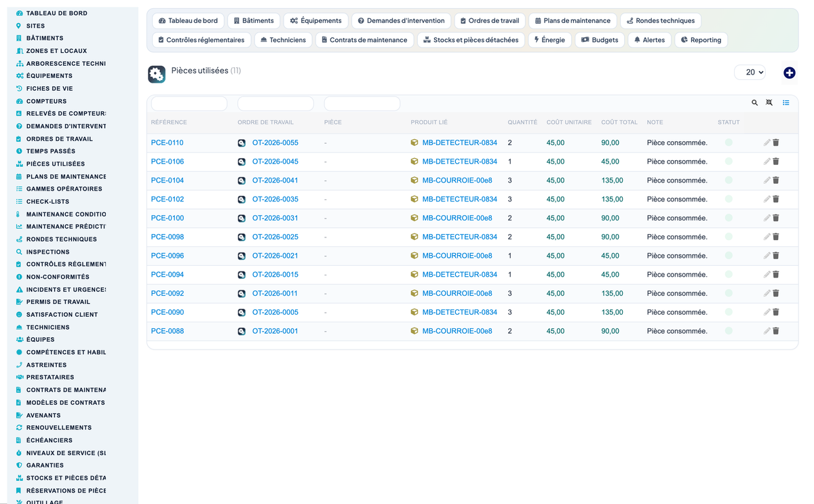Sort by the Quantité column header
The height and width of the screenshot is (504, 814).
point(522,123)
